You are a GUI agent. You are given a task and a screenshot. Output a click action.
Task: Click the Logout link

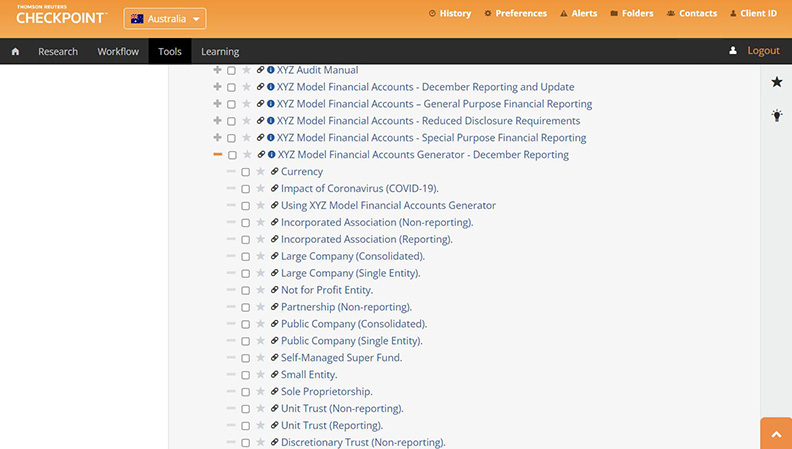pyautogui.click(x=763, y=51)
